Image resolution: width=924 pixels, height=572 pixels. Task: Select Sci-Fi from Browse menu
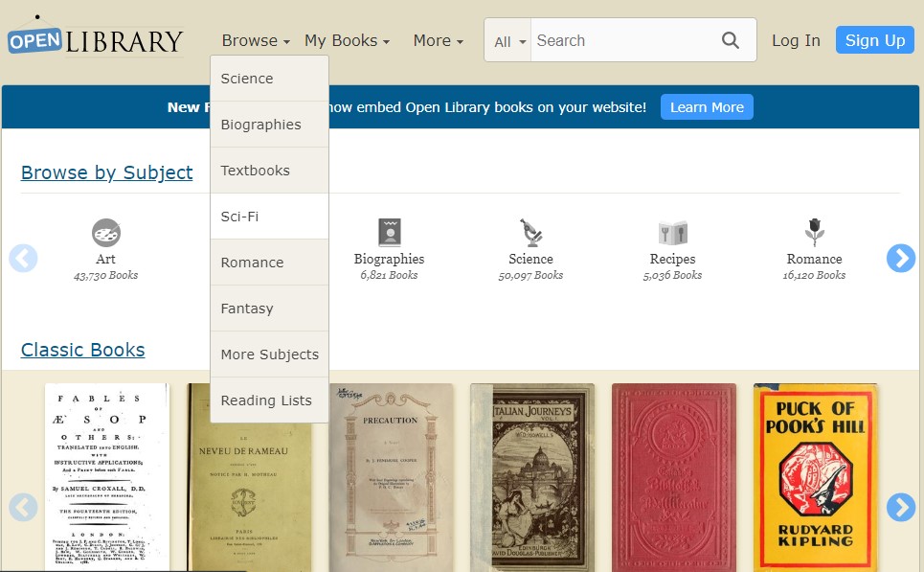tap(239, 217)
